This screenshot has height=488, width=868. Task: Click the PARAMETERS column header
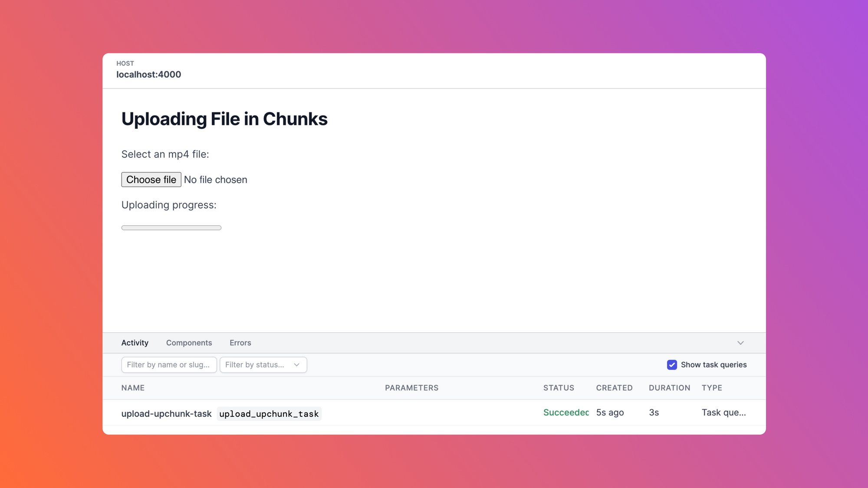[411, 388]
